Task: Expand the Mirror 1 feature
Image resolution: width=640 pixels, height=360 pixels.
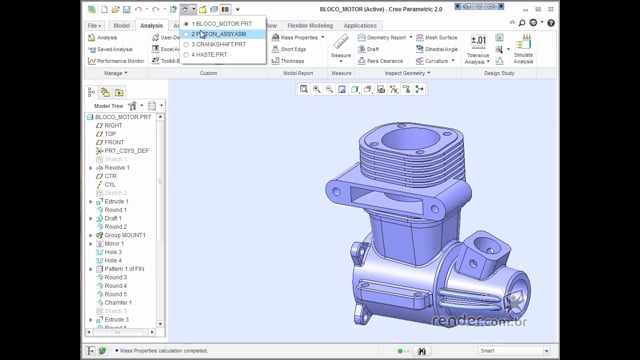Action: tap(91, 244)
